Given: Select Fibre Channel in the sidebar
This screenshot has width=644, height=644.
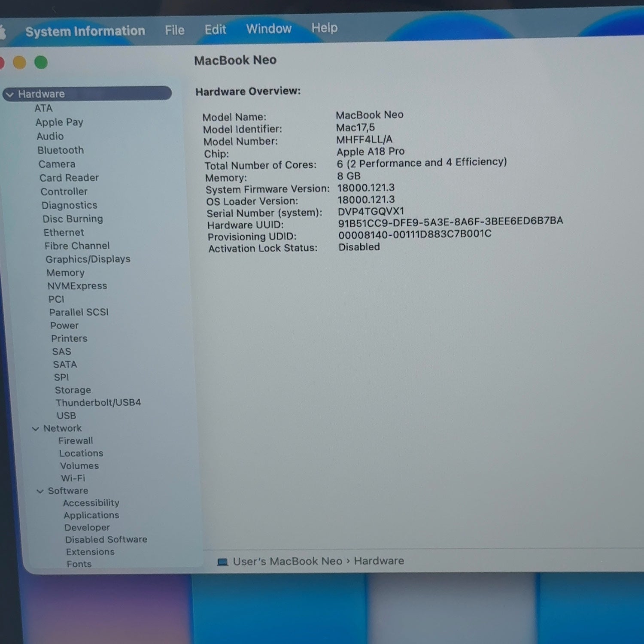Looking at the screenshot, I should [77, 246].
